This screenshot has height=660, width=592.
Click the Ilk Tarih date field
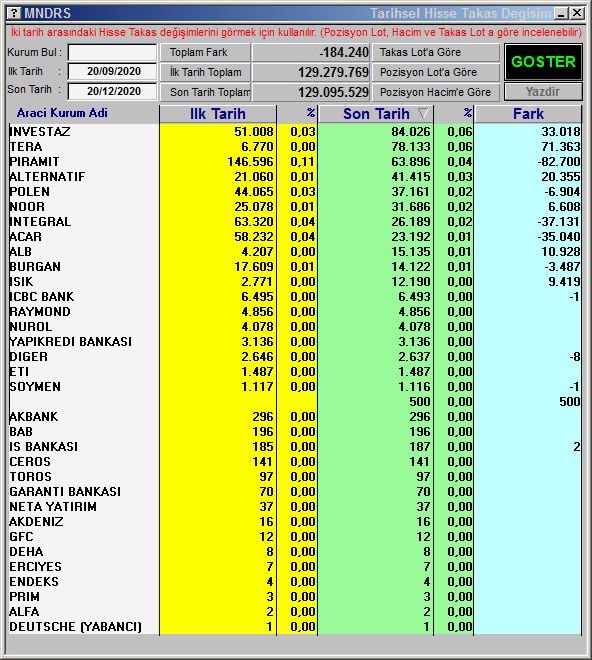[112, 72]
